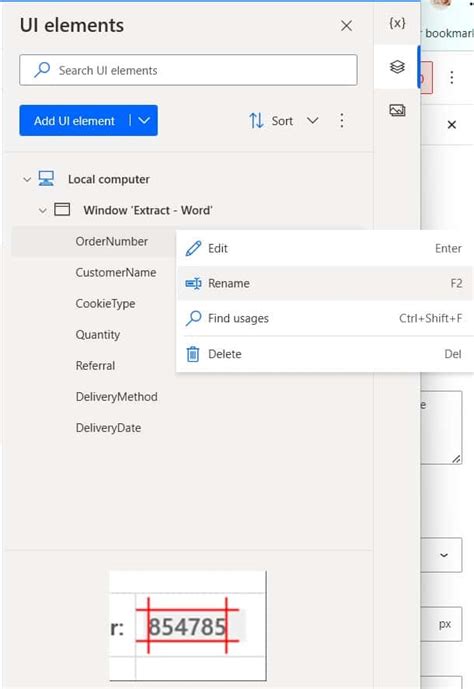Click the trash icon beside Delete
Image resolution: width=474 pixels, height=689 pixels.
pos(193,354)
